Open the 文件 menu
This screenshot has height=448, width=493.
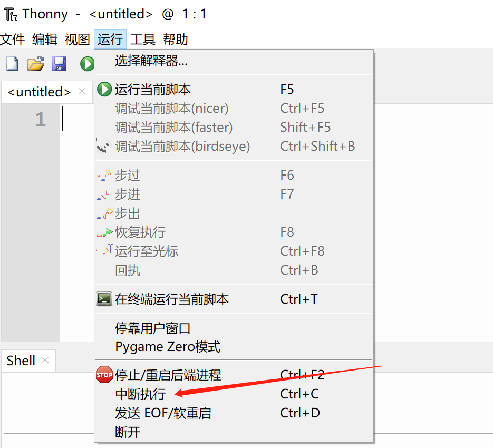coord(13,40)
